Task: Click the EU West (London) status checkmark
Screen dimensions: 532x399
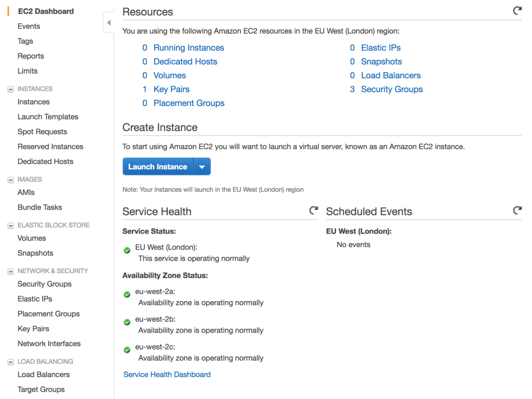Action: click(x=127, y=250)
